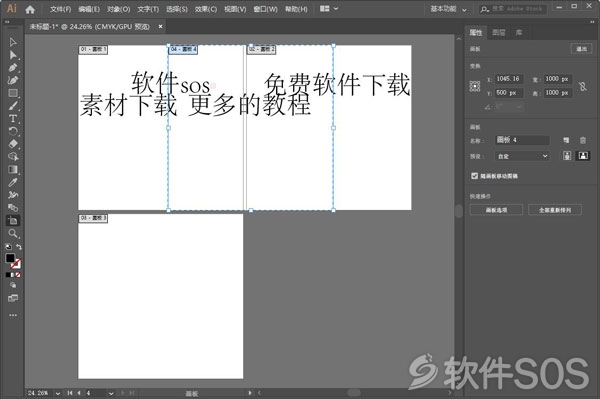Select the Zoom tool
Screen dimensions: 600x399
[13, 233]
